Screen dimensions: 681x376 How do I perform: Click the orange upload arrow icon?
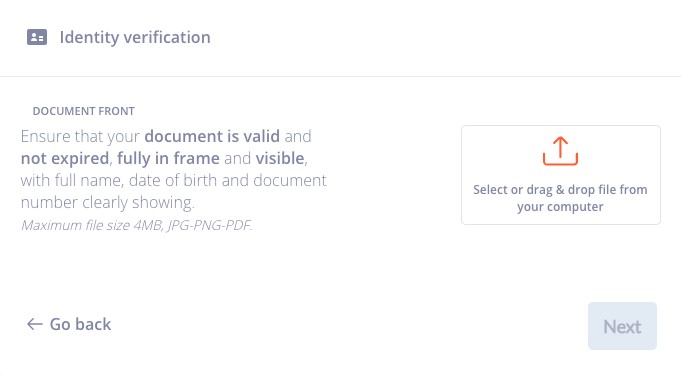560,151
